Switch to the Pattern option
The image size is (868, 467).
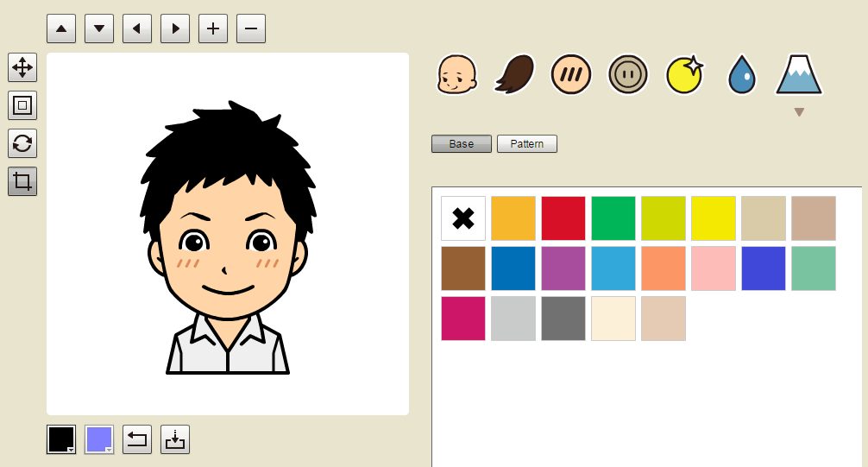click(x=527, y=144)
